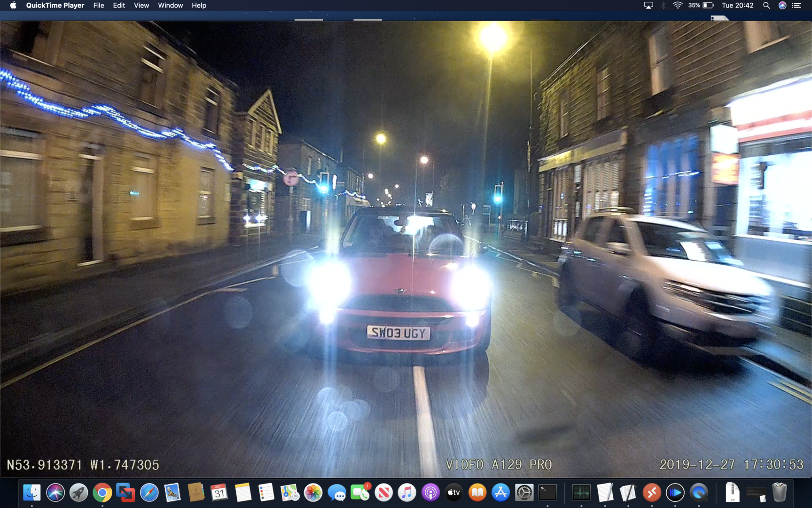This screenshot has height=508, width=812.
Task: Click the battery status indicator
Action: 708,5
